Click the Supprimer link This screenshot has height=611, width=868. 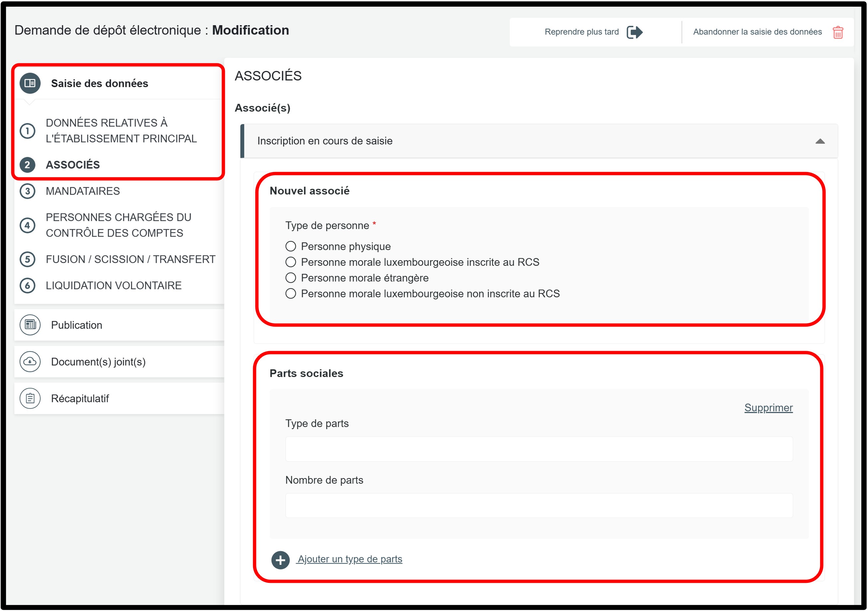[x=768, y=408]
